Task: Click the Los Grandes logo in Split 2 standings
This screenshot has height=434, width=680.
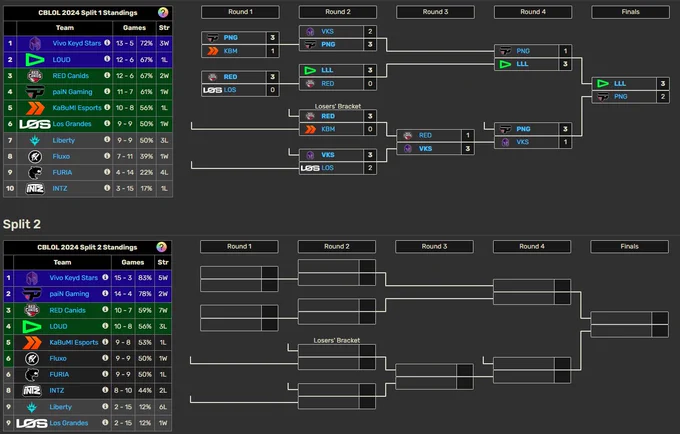Action: (x=32, y=423)
